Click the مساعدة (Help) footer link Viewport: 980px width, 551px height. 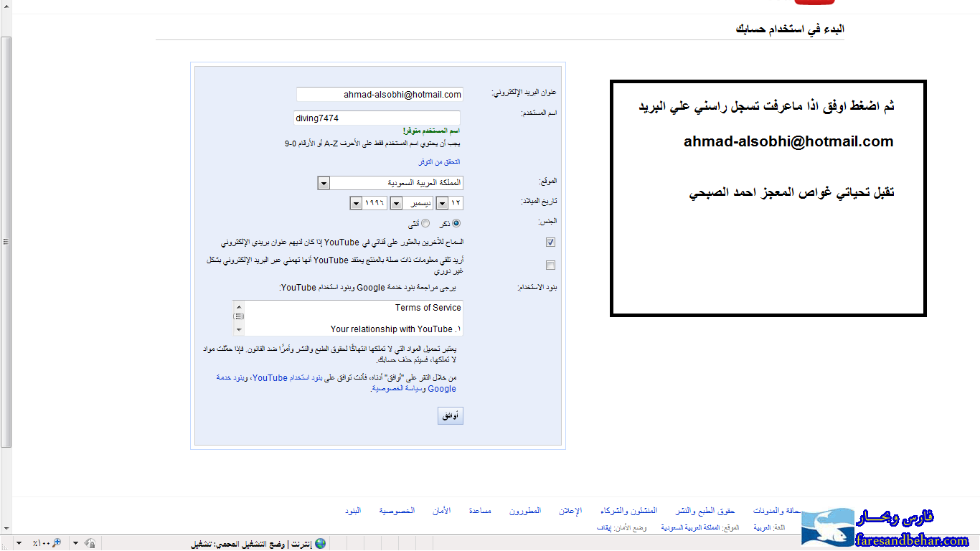click(x=480, y=511)
